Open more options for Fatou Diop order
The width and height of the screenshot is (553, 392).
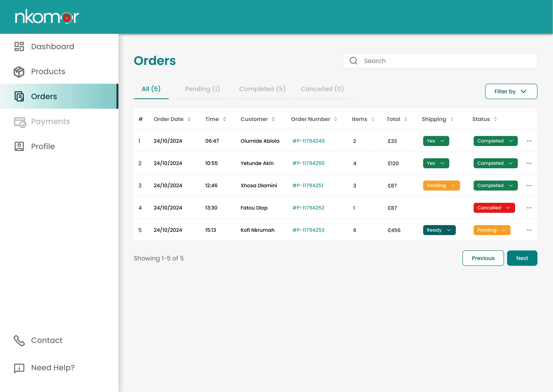(x=529, y=208)
